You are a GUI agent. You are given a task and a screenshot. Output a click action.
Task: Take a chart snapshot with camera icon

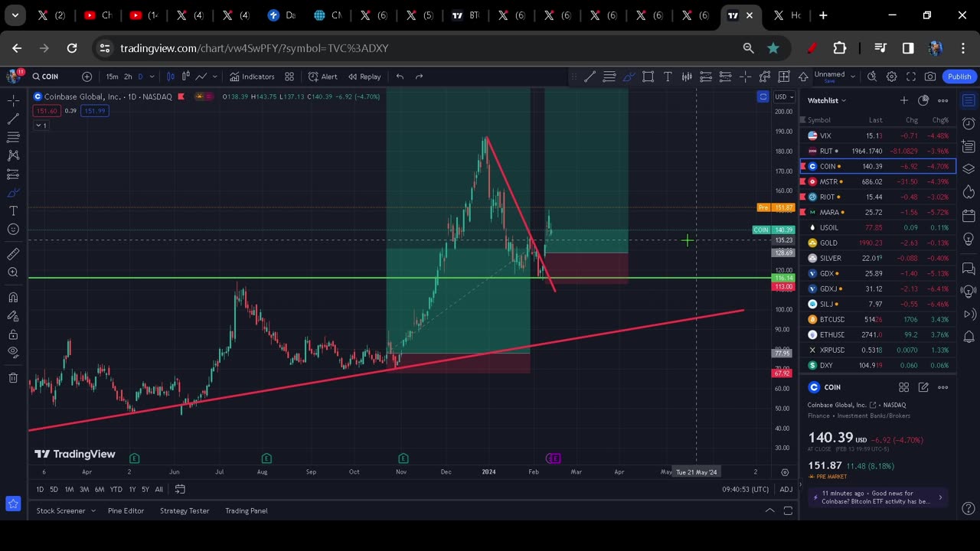coord(930,77)
